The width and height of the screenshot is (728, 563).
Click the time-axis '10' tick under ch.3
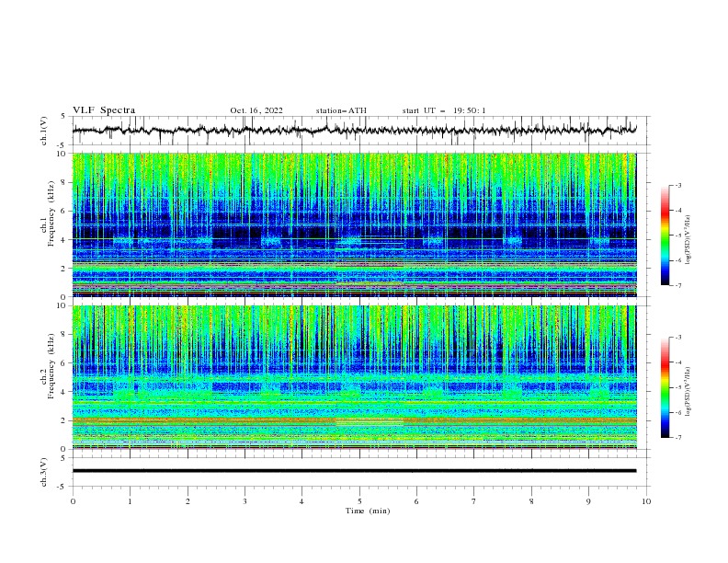(646, 501)
